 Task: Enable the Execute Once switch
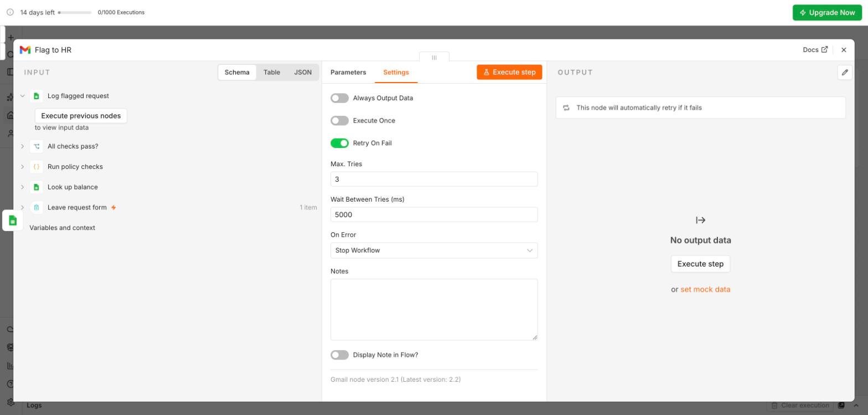[339, 121]
